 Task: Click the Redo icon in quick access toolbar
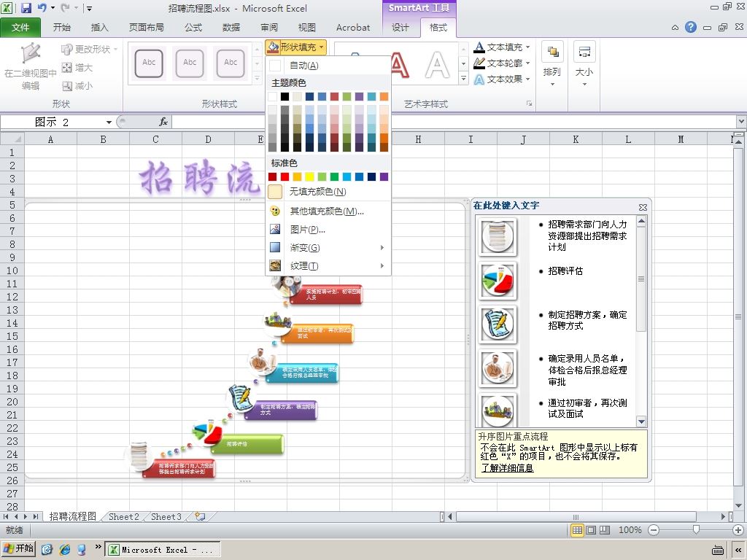click(x=65, y=8)
